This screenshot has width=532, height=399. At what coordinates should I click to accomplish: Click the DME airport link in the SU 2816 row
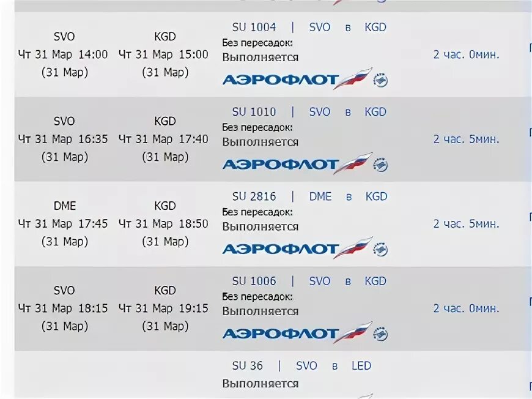(320, 196)
